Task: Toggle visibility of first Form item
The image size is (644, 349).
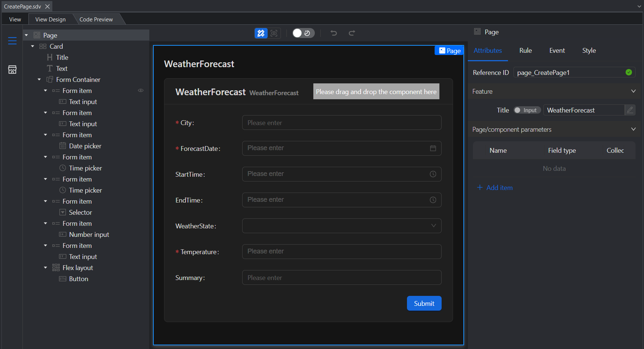Action: coord(141,90)
